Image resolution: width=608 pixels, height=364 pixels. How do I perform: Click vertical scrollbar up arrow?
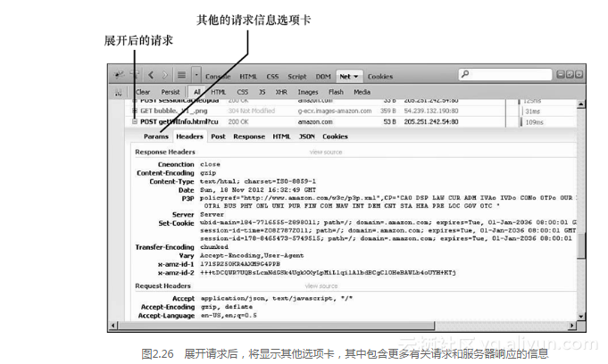(580, 103)
